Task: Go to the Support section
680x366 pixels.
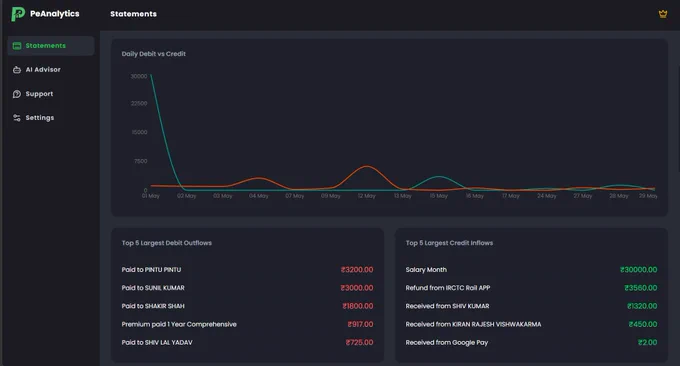Action: pyautogui.click(x=51, y=94)
